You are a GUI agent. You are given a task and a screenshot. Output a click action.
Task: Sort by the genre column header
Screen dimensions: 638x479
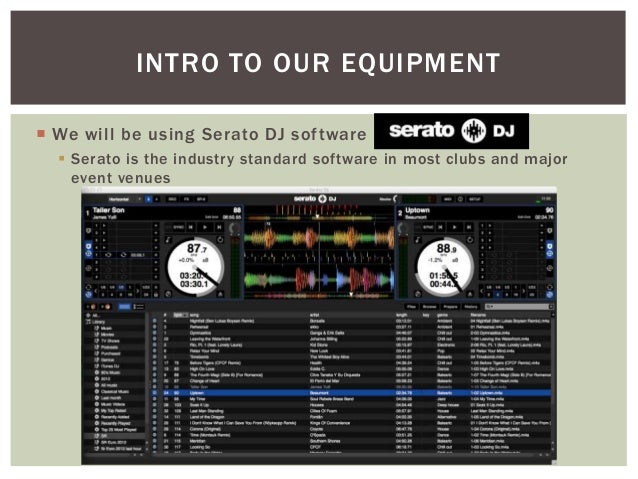click(x=442, y=315)
